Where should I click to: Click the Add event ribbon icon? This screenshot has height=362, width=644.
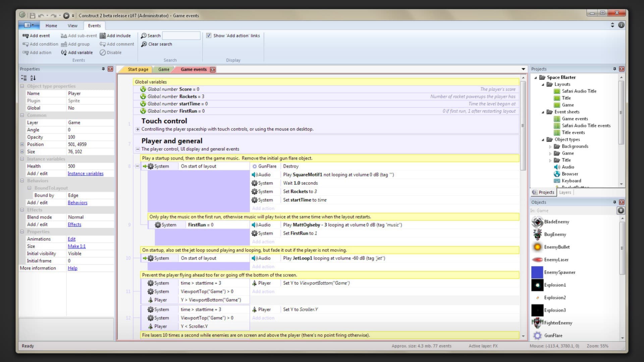(x=25, y=36)
